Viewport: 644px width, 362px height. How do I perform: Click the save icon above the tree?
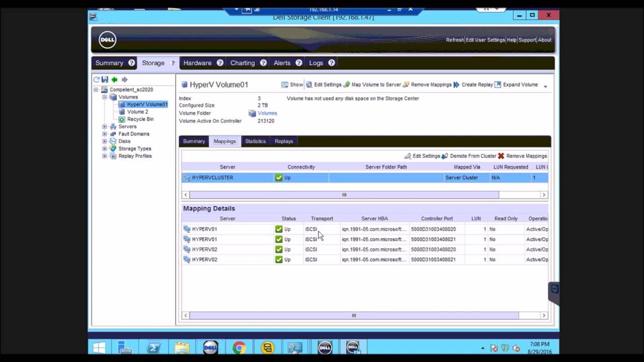pyautogui.click(x=105, y=79)
